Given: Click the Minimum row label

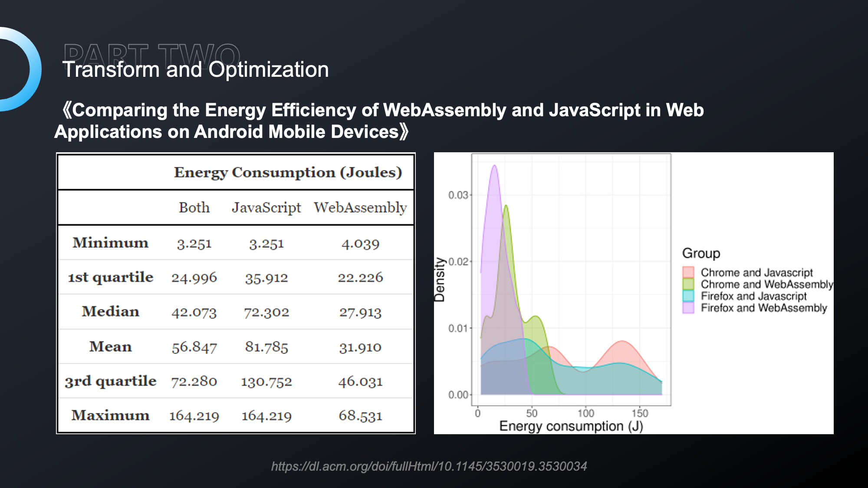Looking at the screenshot, I should pos(110,242).
